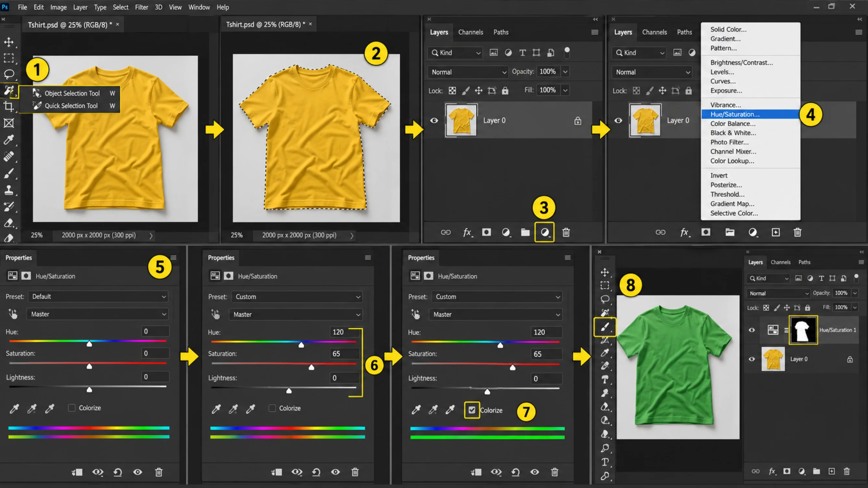This screenshot has width=868, height=488.
Task: Switch to Channels tab in Hue/Saturation 1 Layers panel
Action: tap(780, 262)
